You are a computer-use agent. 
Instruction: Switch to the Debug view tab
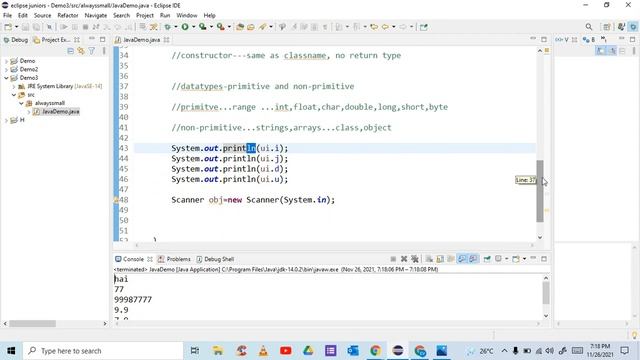(16, 40)
